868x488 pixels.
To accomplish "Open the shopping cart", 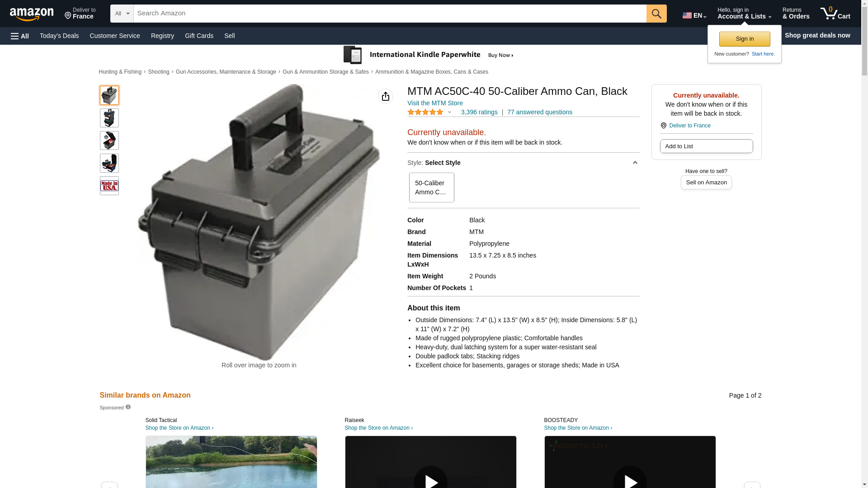I will (x=835, y=14).
